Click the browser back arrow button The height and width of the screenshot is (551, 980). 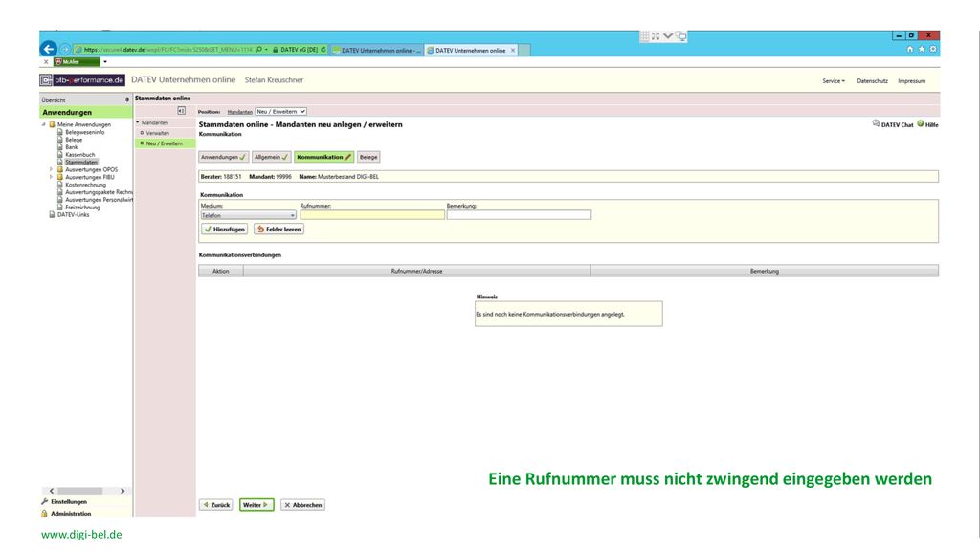48,49
